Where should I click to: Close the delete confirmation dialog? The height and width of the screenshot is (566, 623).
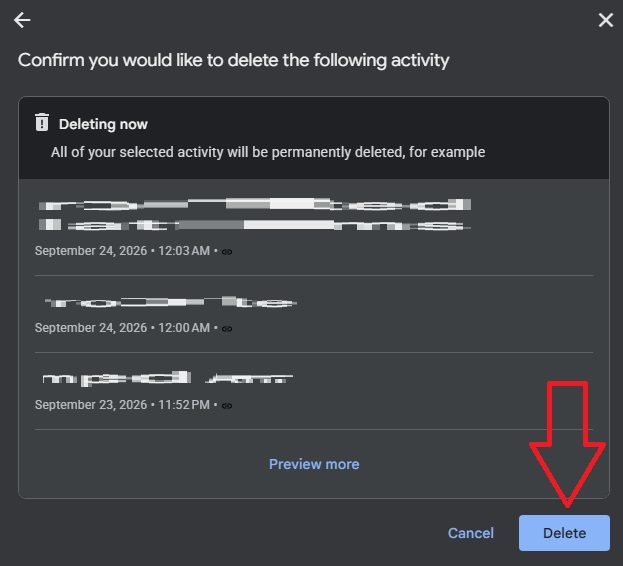pyautogui.click(x=606, y=20)
